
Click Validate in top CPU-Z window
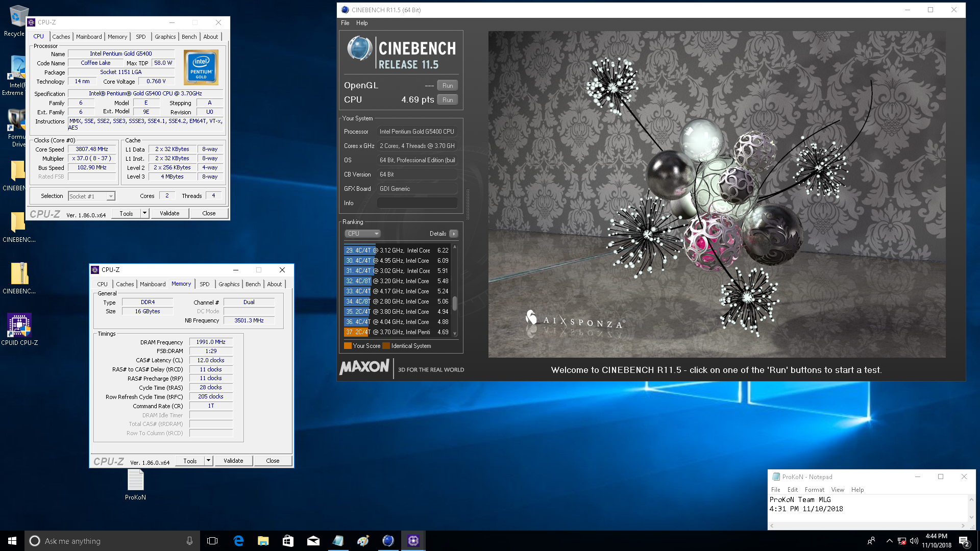coord(169,213)
